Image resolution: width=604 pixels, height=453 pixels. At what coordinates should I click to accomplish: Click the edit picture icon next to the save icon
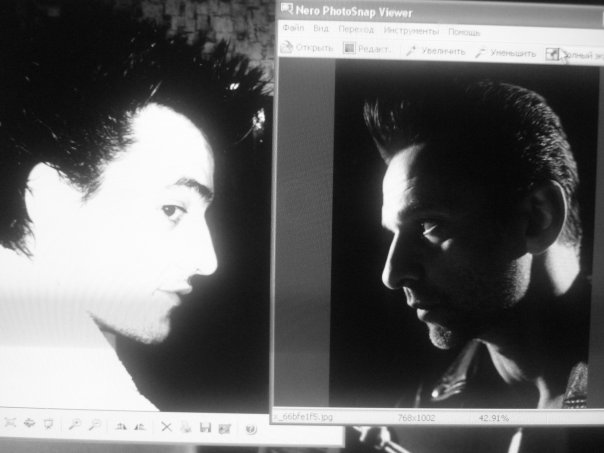[x=225, y=428]
